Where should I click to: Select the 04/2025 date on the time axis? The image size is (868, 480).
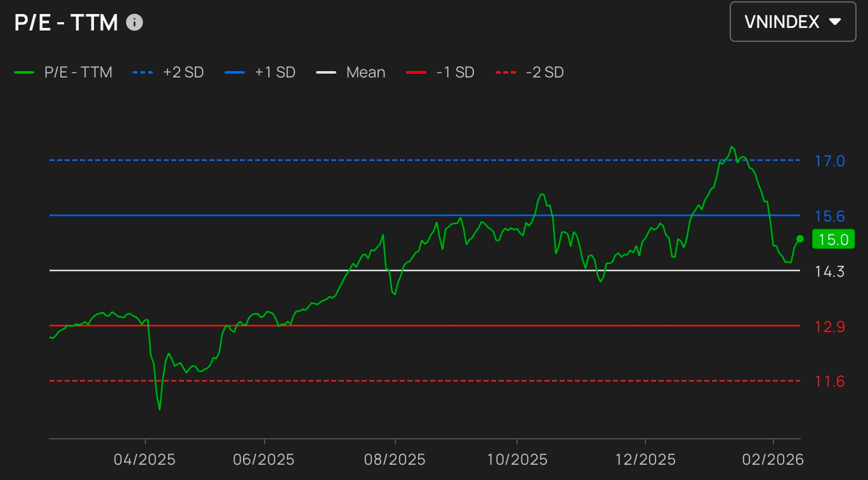[145, 459]
